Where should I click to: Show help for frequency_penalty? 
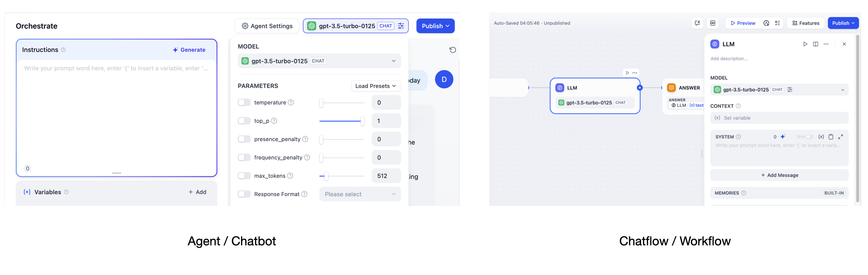[x=307, y=158]
